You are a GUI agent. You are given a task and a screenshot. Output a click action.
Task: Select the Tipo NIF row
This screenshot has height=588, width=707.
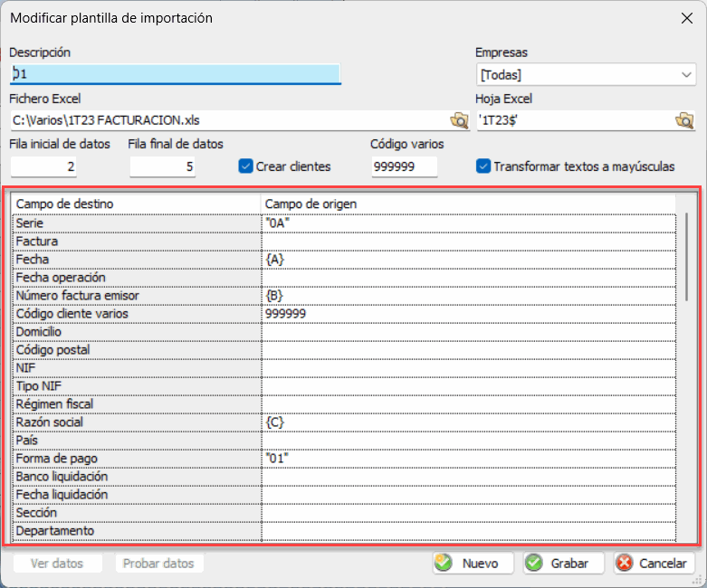coord(137,386)
